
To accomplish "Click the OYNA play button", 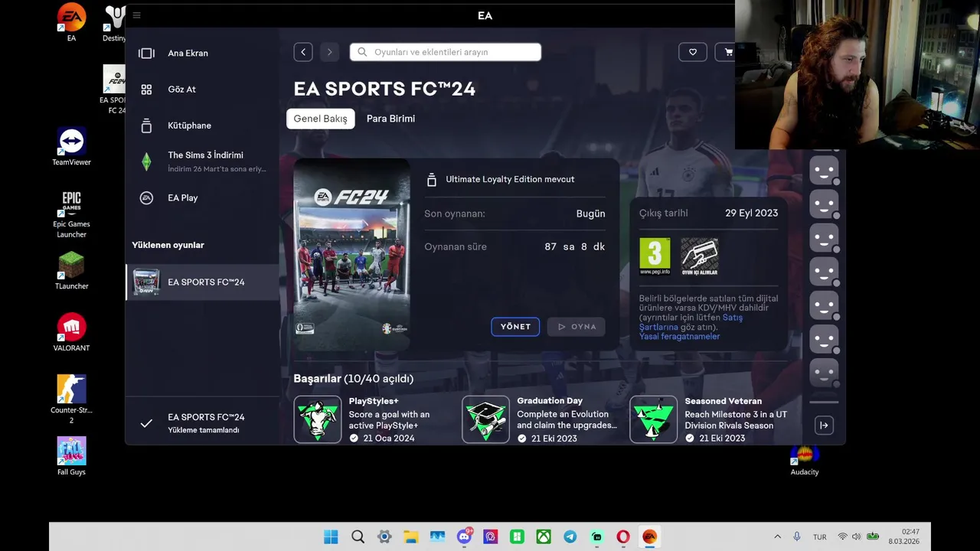I will click(577, 327).
